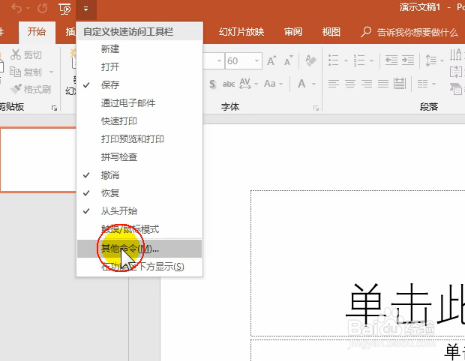Uncheck 恢复 in the customize menu
465x361 pixels.
139,193
